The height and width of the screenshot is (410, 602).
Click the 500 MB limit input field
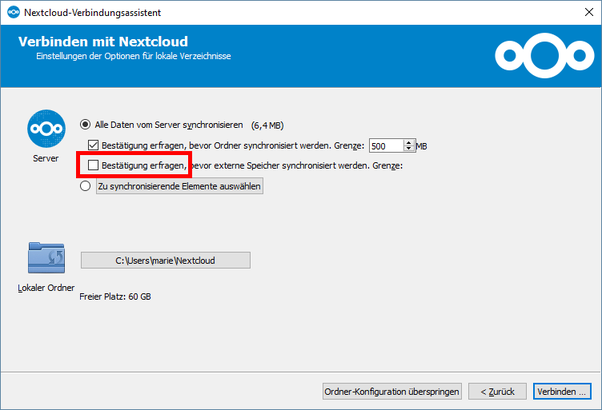pyautogui.click(x=385, y=146)
